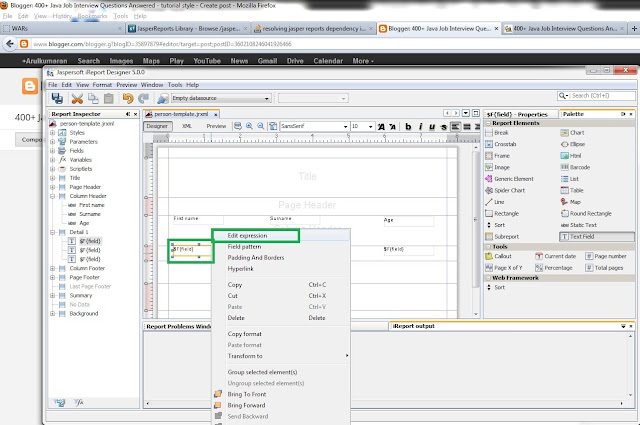Viewport: 640px width, 425px height.
Task: Click the zoom in magnifier icon
Action: (x=249, y=126)
